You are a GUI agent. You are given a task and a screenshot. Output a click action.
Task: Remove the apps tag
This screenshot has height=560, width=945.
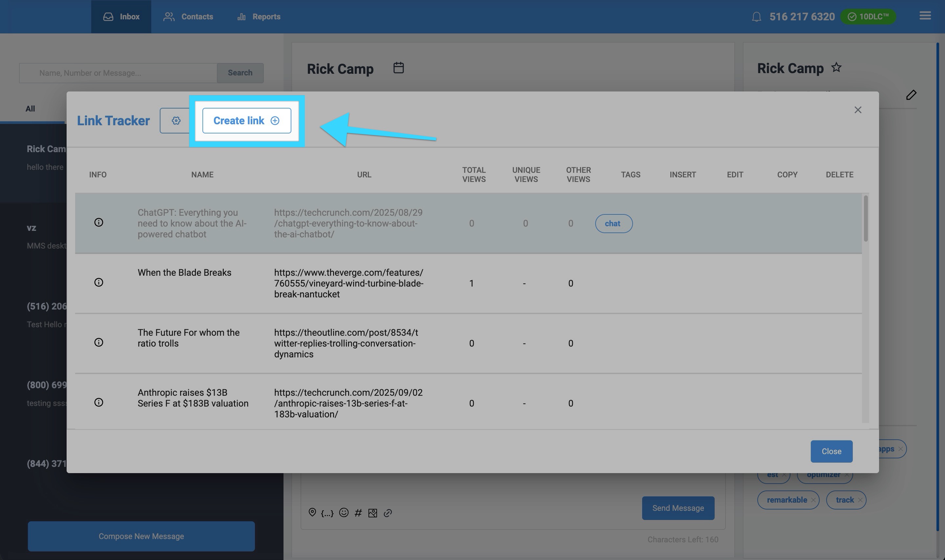pyautogui.click(x=900, y=449)
